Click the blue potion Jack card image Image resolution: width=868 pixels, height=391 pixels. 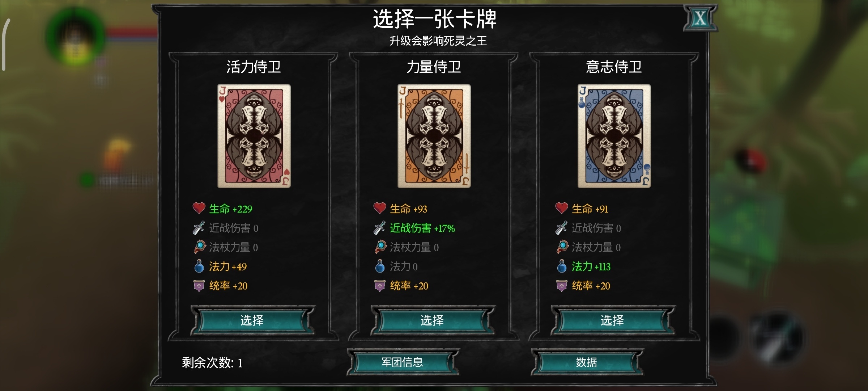[614, 136]
